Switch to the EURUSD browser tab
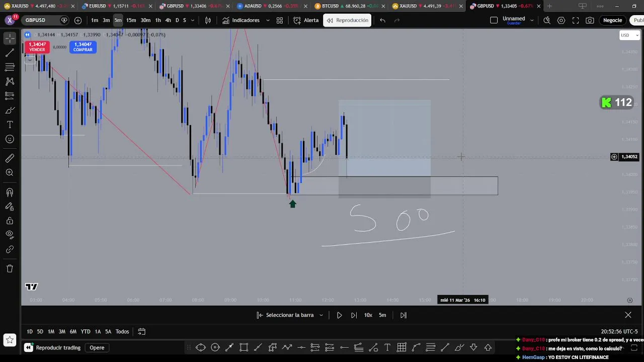The height and width of the screenshot is (362, 644). (117, 6)
